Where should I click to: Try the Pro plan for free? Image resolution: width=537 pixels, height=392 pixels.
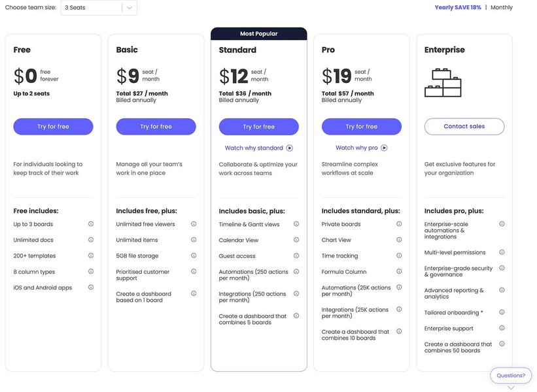click(362, 126)
